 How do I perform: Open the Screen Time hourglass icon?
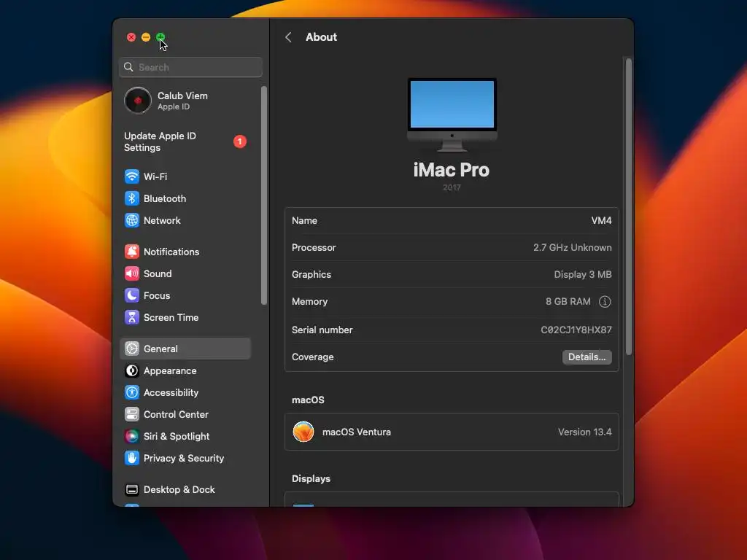pos(132,317)
